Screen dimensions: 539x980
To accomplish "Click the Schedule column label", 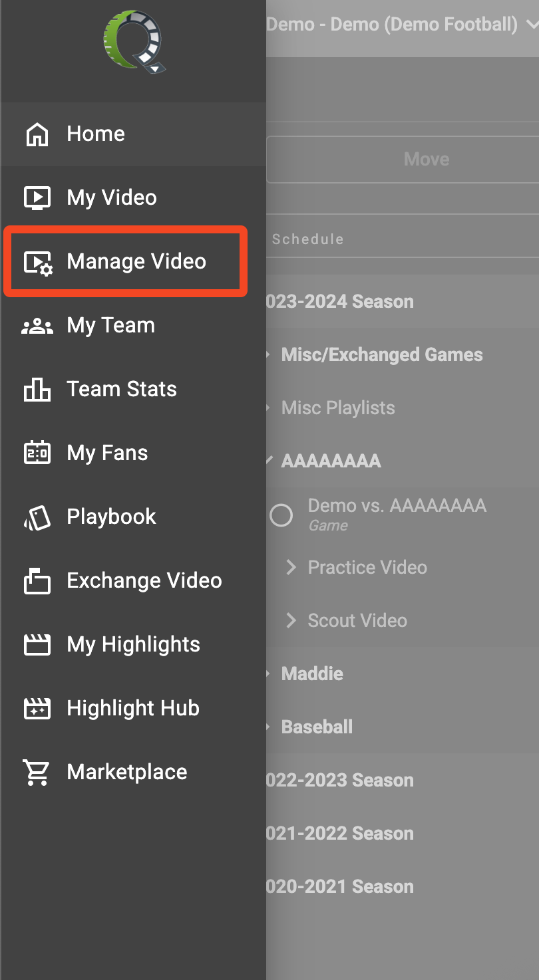I will (x=307, y=239).
